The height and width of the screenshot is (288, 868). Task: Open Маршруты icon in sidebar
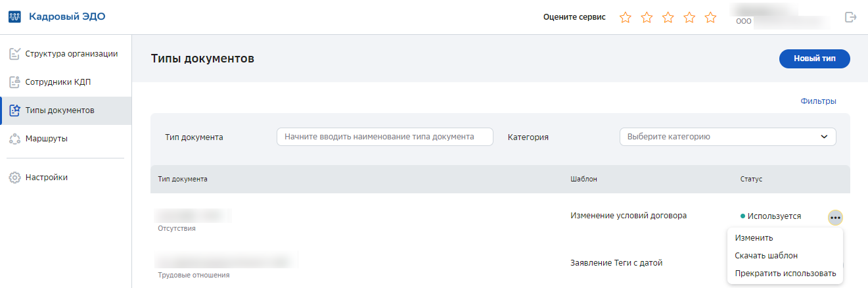[x=14, y=139]
